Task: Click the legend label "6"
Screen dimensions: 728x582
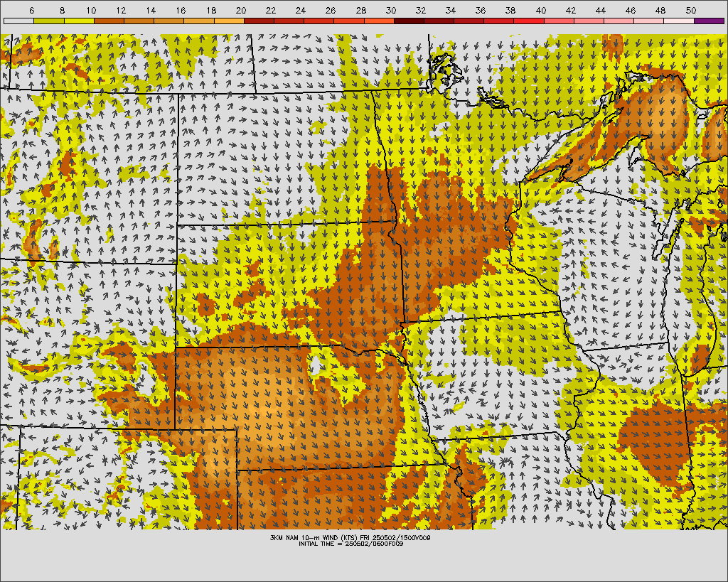Action: coord(31,10)
